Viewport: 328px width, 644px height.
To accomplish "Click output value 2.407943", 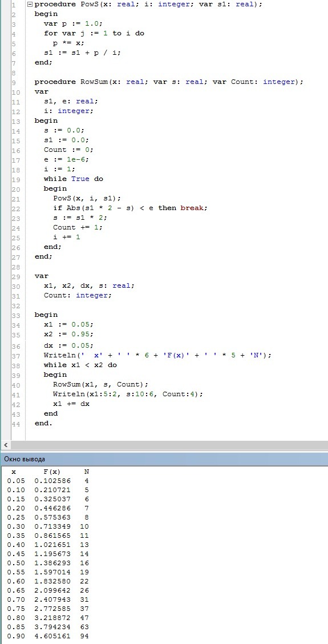I will point(52,599).
